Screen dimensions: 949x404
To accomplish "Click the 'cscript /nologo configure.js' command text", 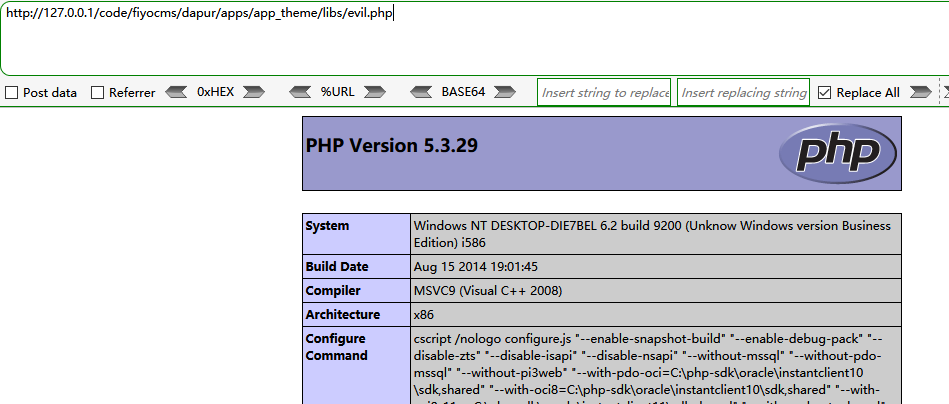I will [x=492, y=338].
